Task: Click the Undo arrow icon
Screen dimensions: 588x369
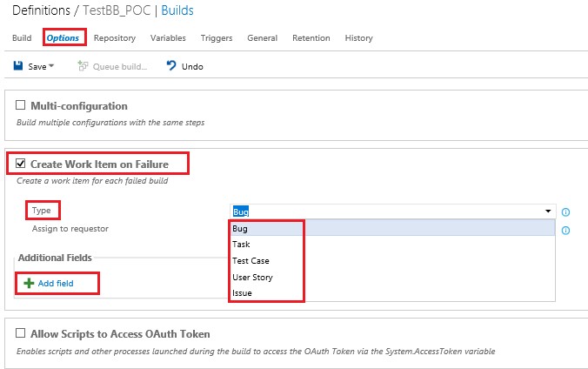Action: pos(171,65)
